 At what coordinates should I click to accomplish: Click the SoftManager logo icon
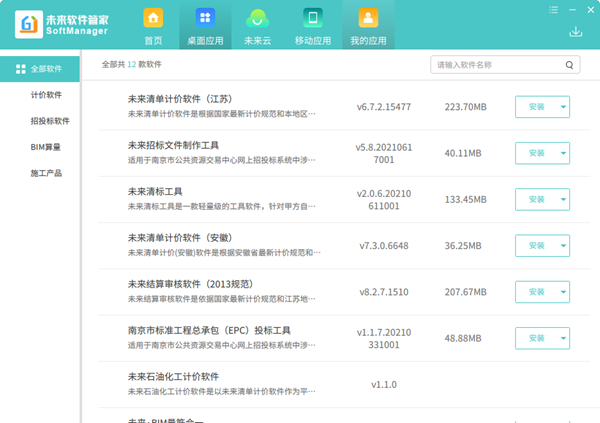click(x=29, y=24)
